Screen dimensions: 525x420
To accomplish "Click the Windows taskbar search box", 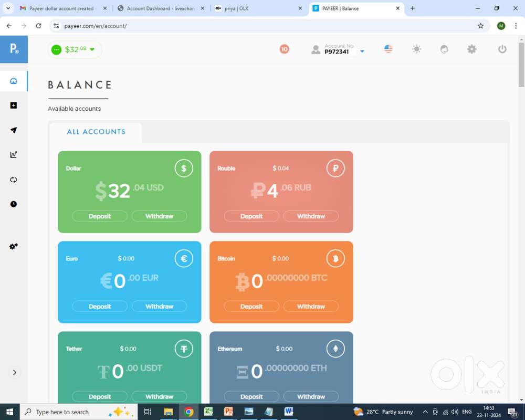I will click(x=68, y=412).
